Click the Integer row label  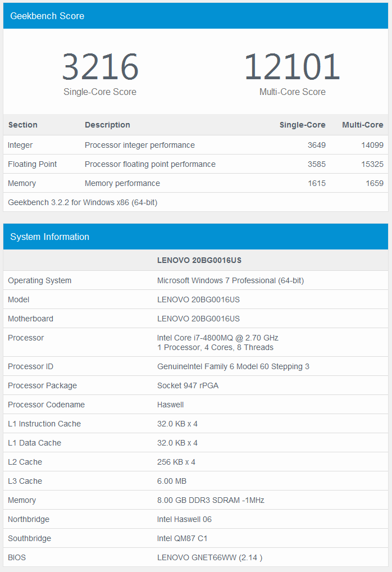pos(20,145)
